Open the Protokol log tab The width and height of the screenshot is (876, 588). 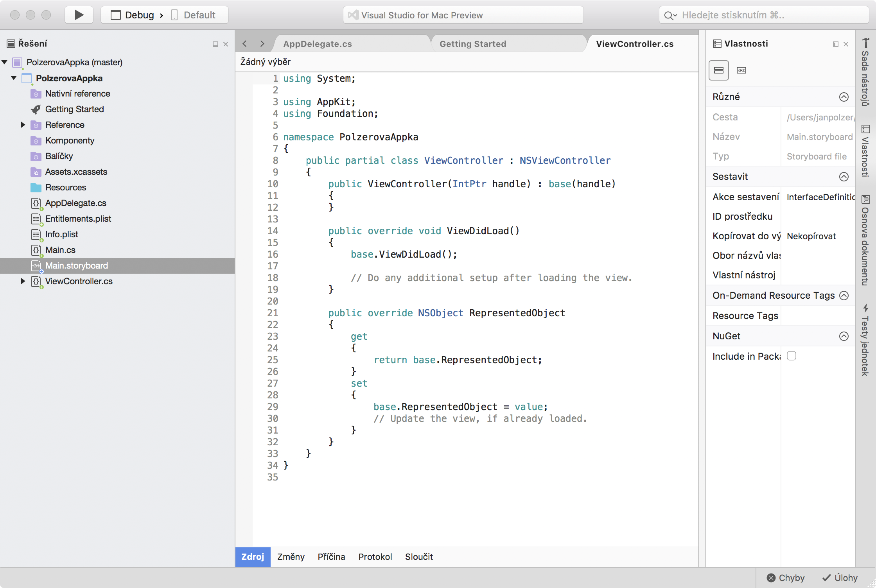[375, 557]
